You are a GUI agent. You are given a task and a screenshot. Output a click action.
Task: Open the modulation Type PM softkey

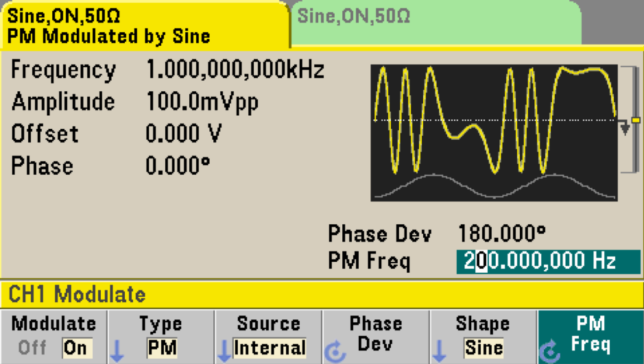[161, 337]
